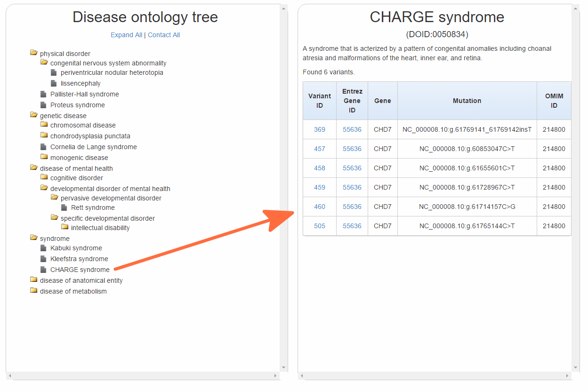This screenshot has height=391, width=588.
Task: Click left panel horizontal scrollbar right arrow
Action: (x=276, y=376)
